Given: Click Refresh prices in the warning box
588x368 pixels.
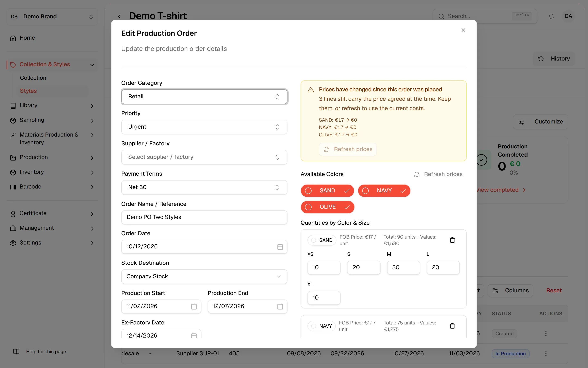Looking at the screenshot, I should (x=348, y=149).
